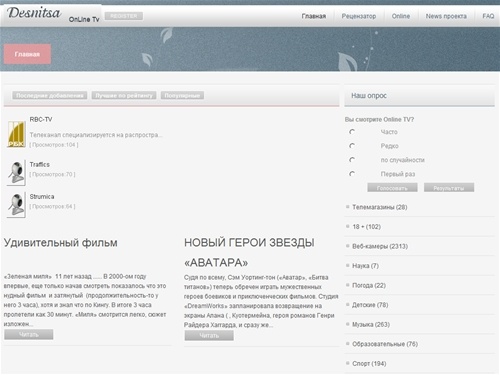Image resolution: width=500 pixels, height=375 pixels.
Task: Open the 'Спорт (194)' category
Action: click(x=369, y=364)
